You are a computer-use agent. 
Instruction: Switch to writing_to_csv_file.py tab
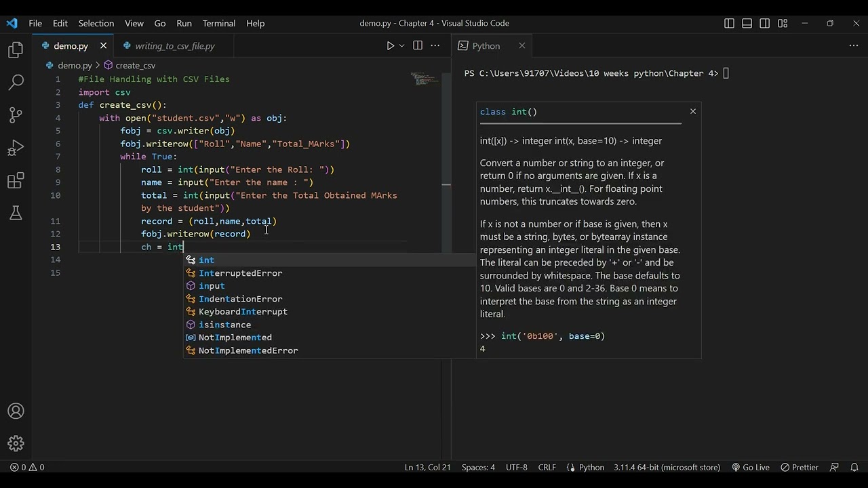[x=175, y=45]
